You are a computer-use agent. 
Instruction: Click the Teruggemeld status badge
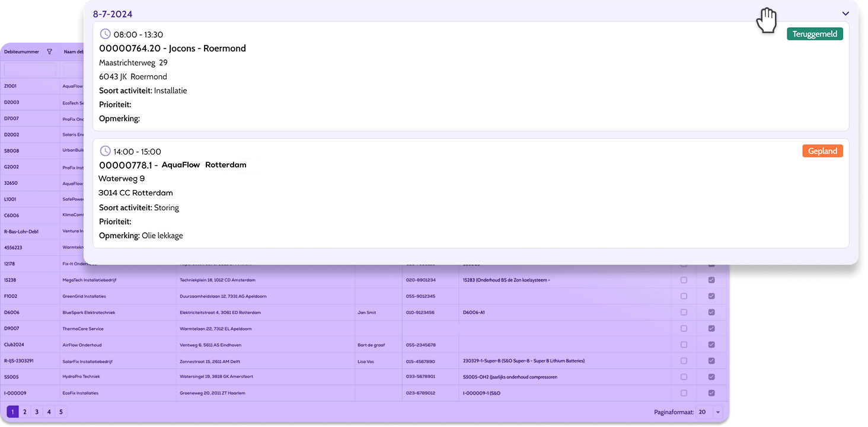click(x=815, y=34)
